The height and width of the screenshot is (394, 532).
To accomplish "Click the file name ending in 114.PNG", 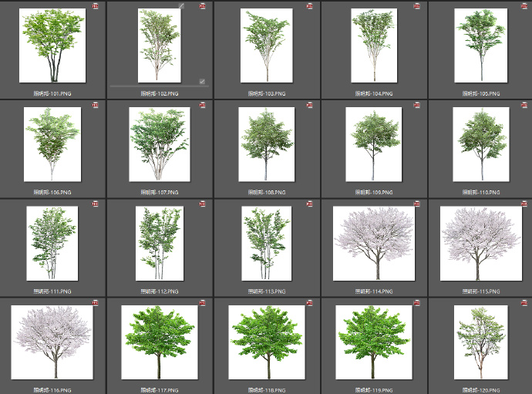I will coord(374,291).
